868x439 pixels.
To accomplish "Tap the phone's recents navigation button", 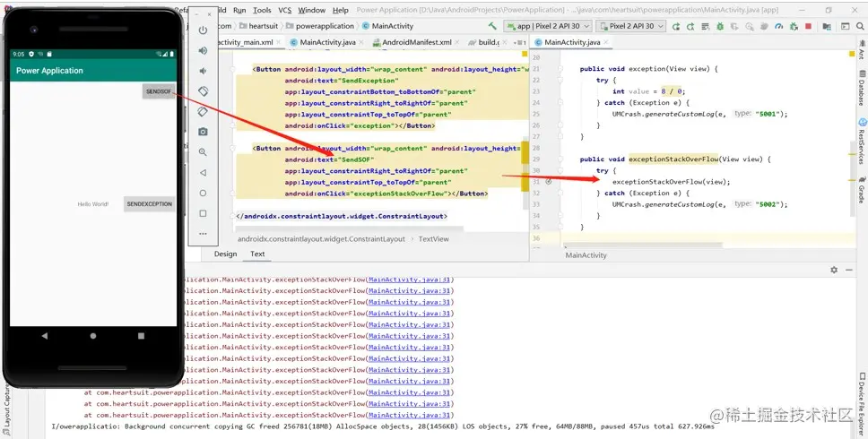I will [x=141, y=336].
